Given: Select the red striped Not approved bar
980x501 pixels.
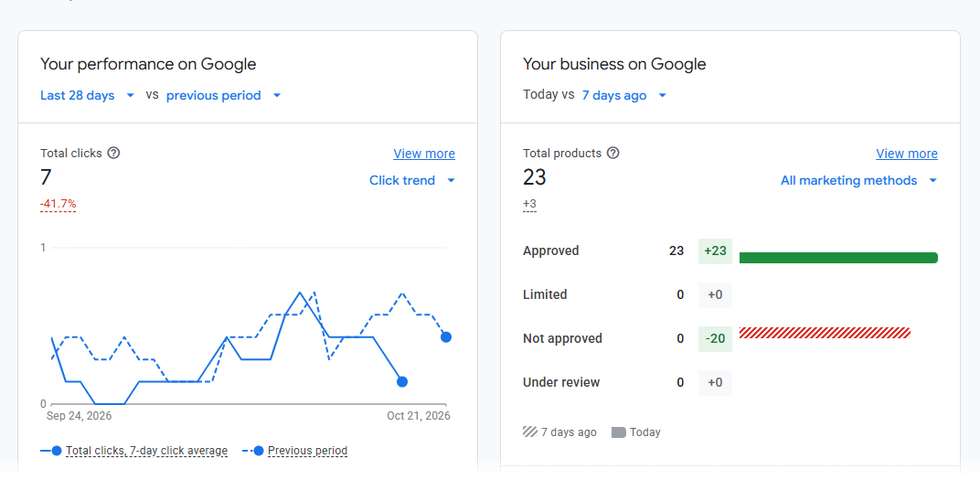Looking at the screenshot, I should [825, 333].
